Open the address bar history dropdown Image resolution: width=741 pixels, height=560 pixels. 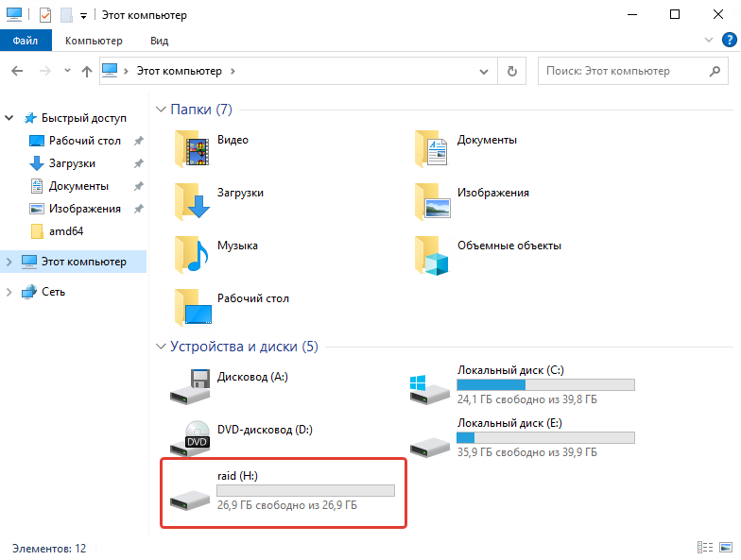click(x=485, y=71)
